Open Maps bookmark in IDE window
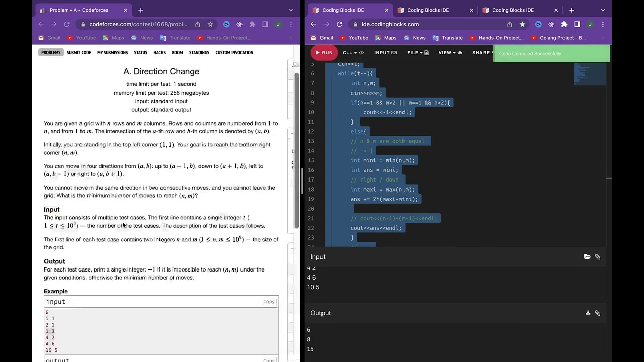This screenshot has width=644, height=362. [386, 38]
